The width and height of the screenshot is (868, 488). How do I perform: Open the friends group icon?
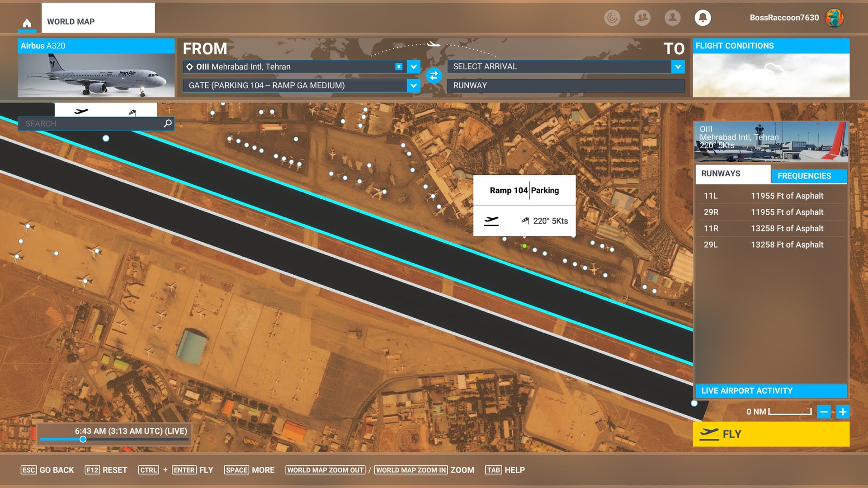(x=642, y=18)
